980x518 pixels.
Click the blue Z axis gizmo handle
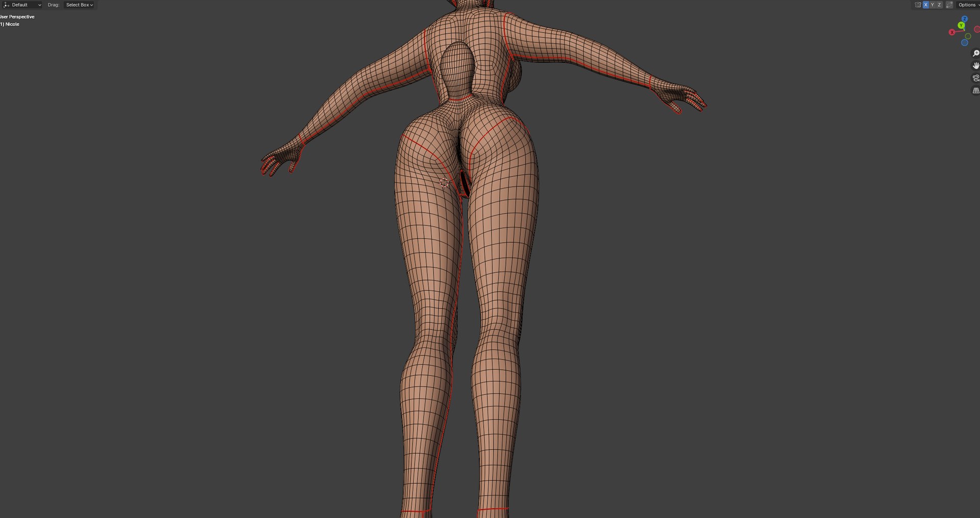click(x=965, y=19)
